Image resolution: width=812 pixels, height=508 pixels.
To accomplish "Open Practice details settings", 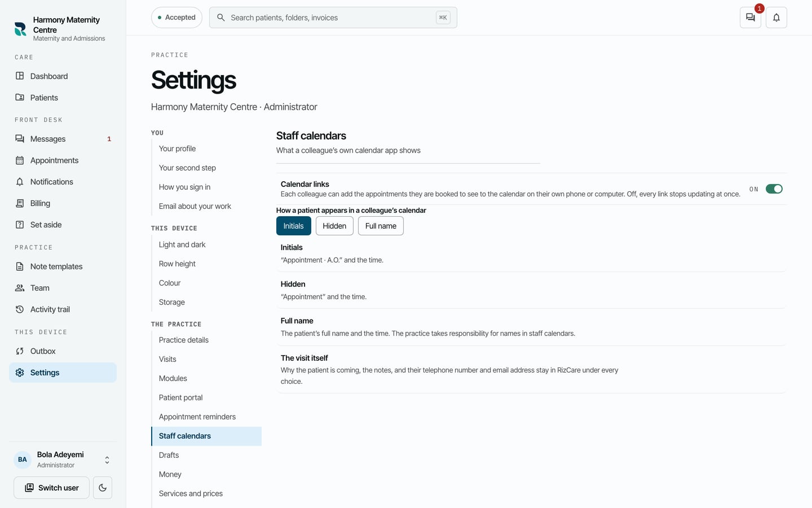I will pos(206,340).
